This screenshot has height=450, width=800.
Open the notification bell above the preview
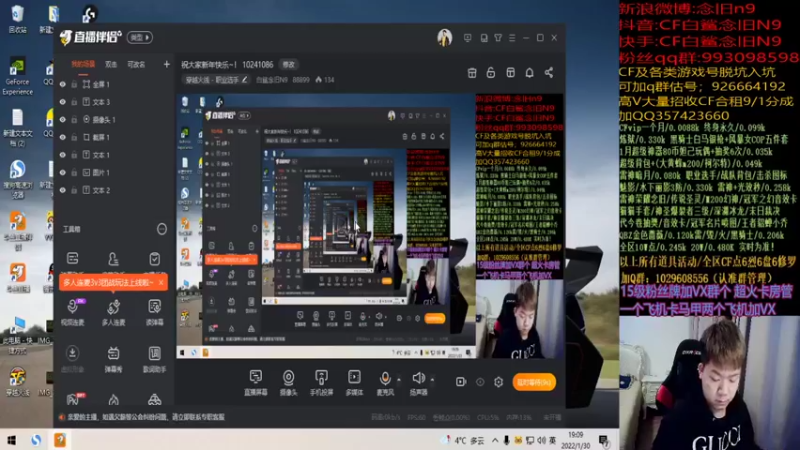click(530, 72)
